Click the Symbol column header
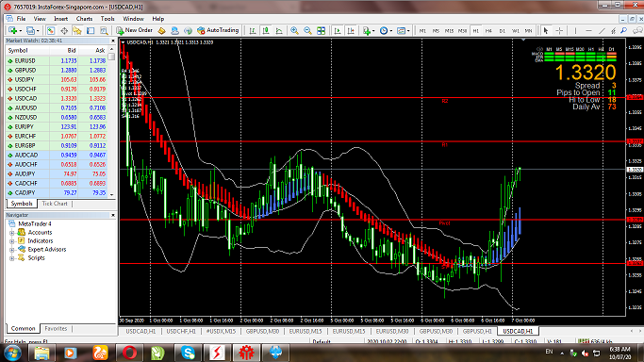The image size is (644, 362). pyautogui.click(x=27, y=51)
